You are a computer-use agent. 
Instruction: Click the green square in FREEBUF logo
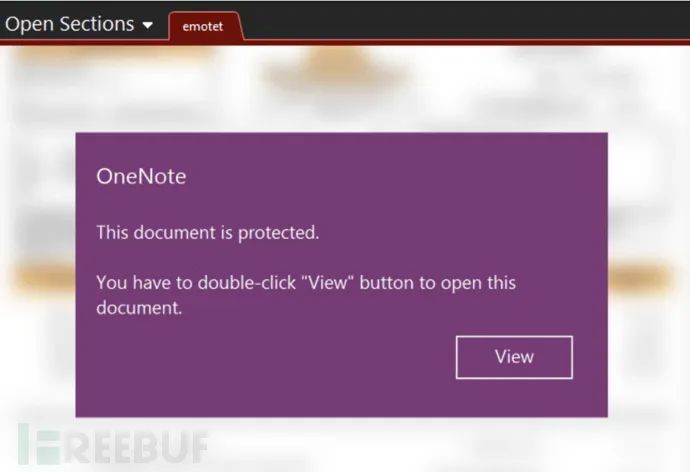pyautogui.click(x=48, y=447)
